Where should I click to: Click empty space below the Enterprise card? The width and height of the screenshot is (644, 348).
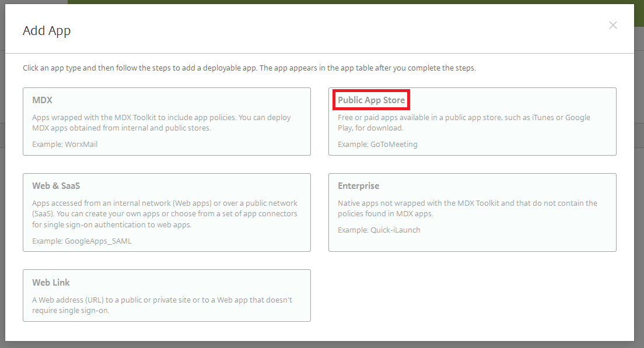tap(473, 291)
